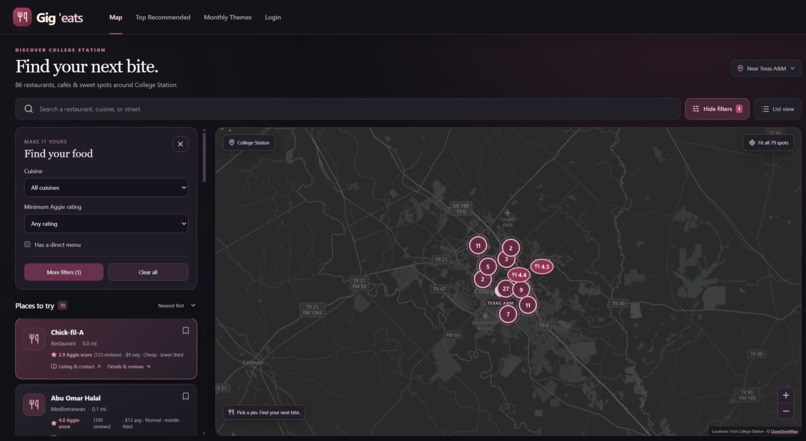The image size is (806, 441).
Task: Open the 7-spot map cluster
Action: coord(508,314)
